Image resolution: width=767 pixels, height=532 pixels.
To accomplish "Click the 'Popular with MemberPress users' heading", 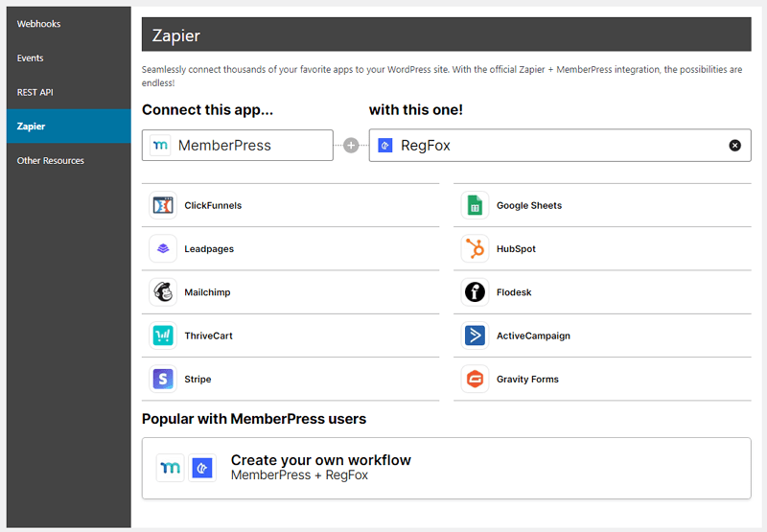I will [254, 419].
